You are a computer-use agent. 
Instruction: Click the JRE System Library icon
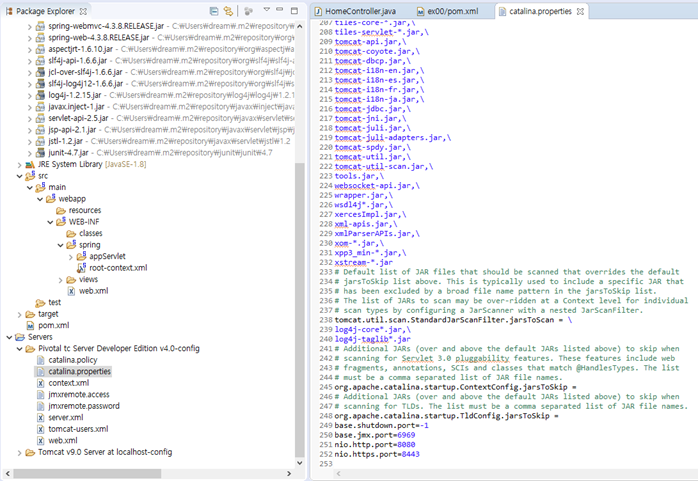(30, 165)
